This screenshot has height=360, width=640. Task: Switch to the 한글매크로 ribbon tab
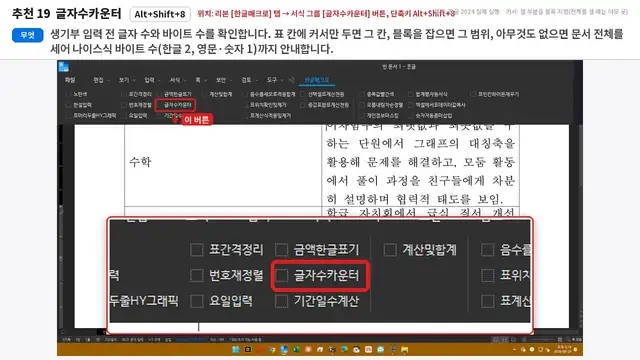(317, 80)
